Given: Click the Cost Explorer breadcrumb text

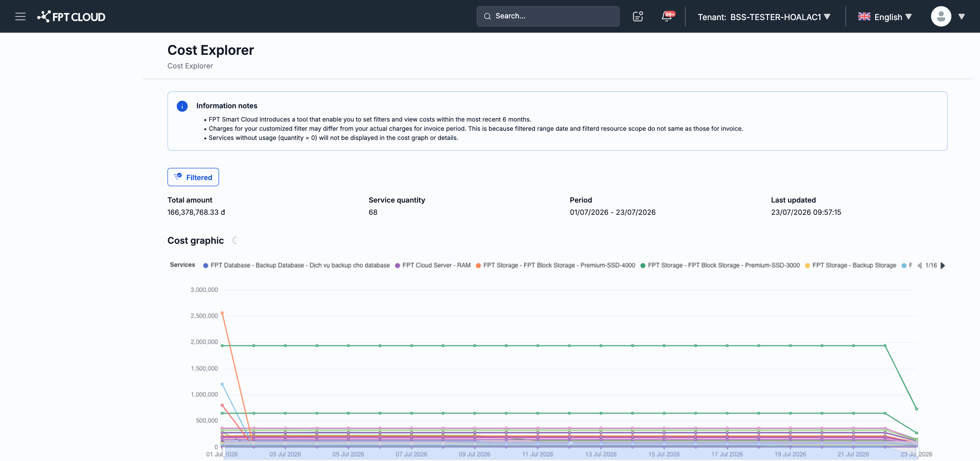Looking at the screenshot, I should point(190,66).
